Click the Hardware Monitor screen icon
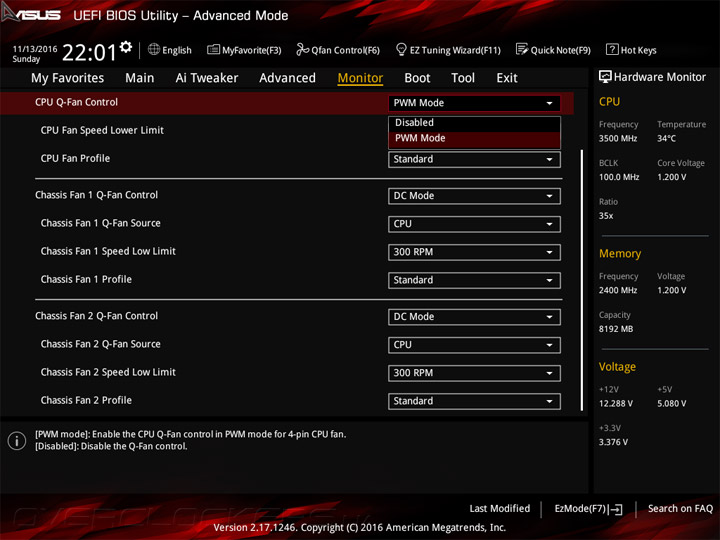This screenshot has height=540, width=720. pyautogui.click(x=605, y=77)
